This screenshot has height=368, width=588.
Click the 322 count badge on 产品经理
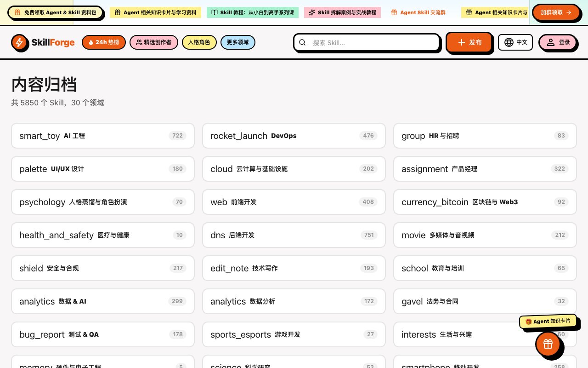tap(560, 169)
